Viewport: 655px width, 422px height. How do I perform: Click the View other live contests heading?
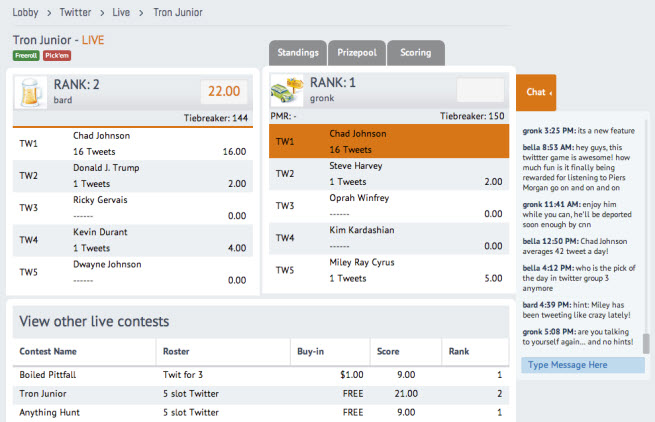[x=94, y=321]
